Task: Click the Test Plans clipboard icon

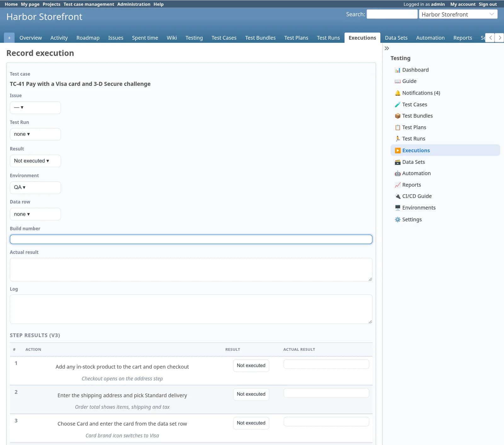Action: pos(398,127)
